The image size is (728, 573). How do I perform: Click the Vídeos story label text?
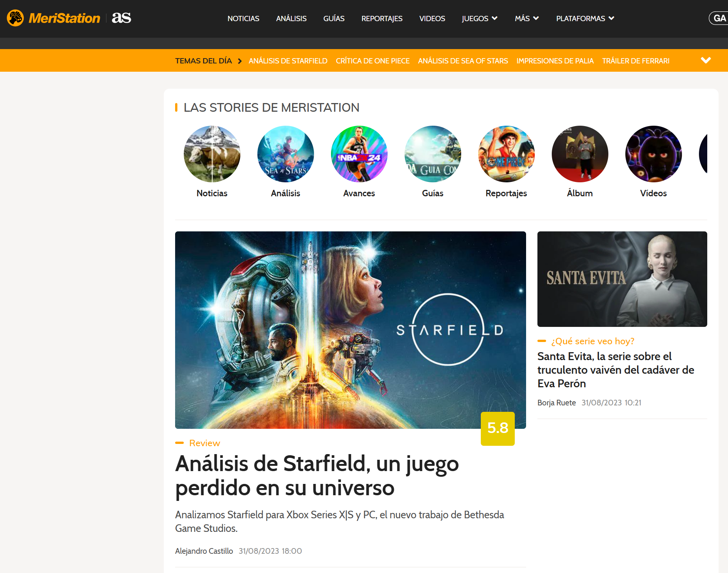[x=654, y=193]
